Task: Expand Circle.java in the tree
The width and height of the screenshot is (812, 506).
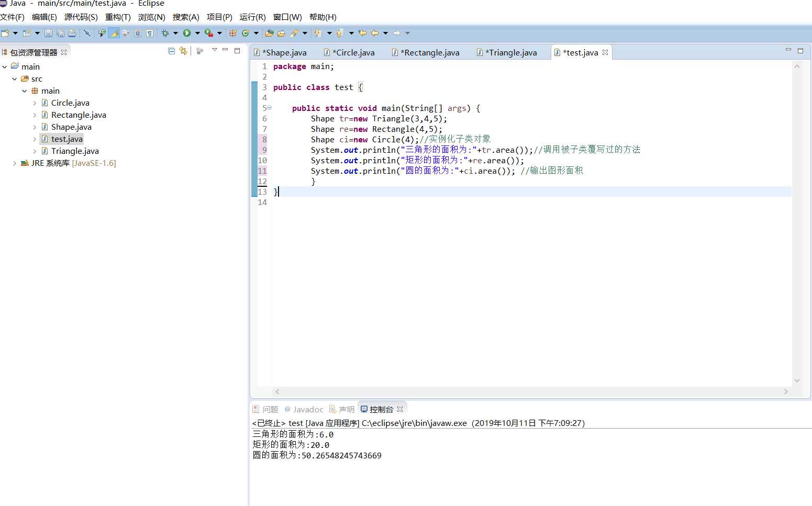Action: [35, 103]
